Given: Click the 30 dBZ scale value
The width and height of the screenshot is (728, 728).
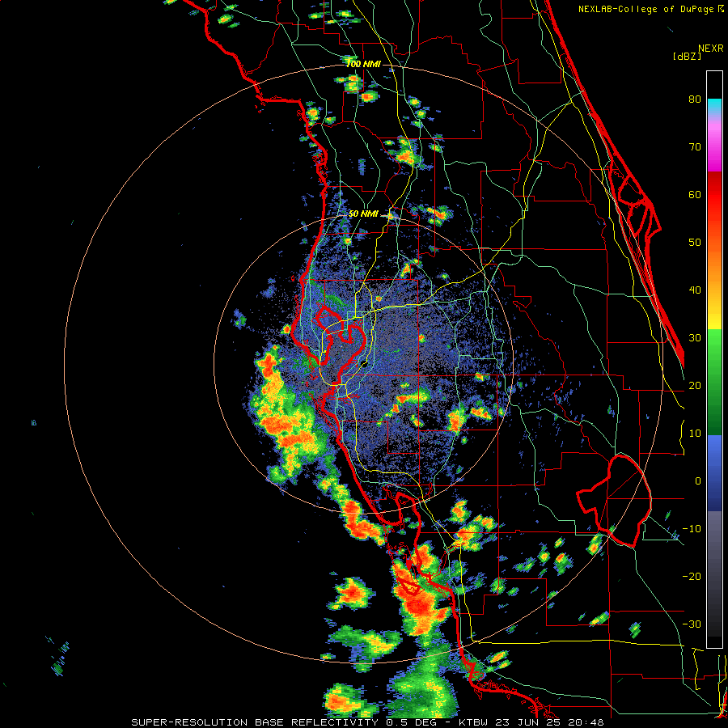Looking at the screenshot, I should pyautogui.click(x=695, y=338).
